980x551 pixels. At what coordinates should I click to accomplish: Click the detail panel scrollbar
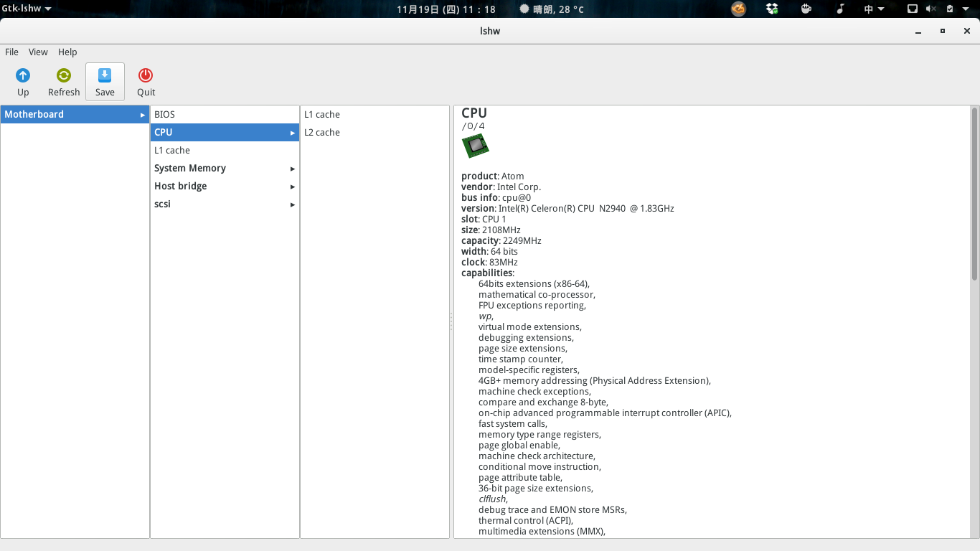click(974, 194)
